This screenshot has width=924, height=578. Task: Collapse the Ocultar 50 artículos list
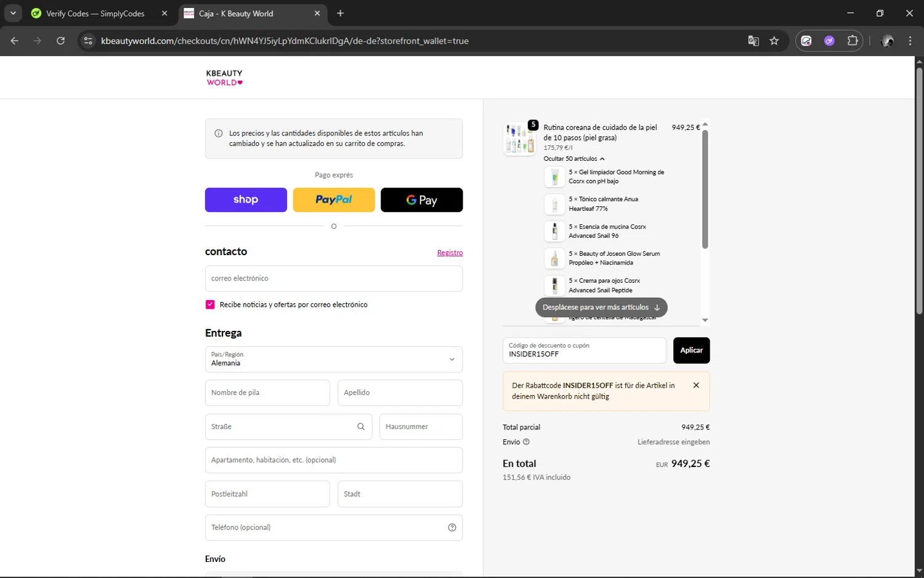[x=574, y=159]
